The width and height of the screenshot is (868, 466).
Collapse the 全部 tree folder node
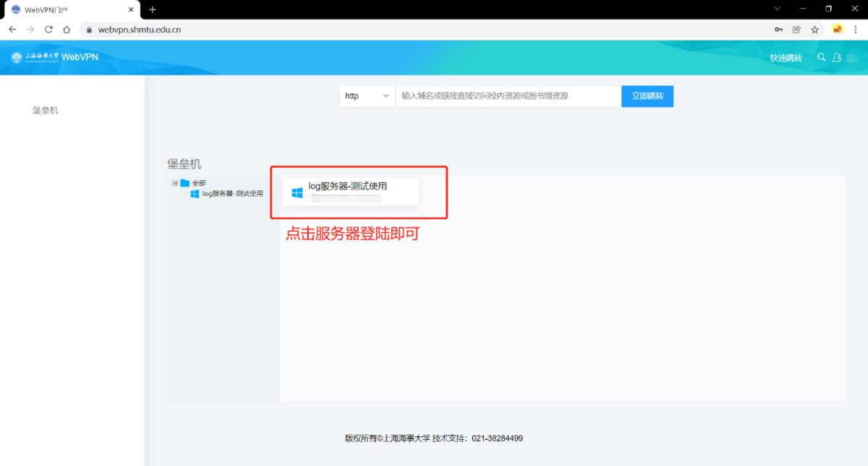point(175,183)
